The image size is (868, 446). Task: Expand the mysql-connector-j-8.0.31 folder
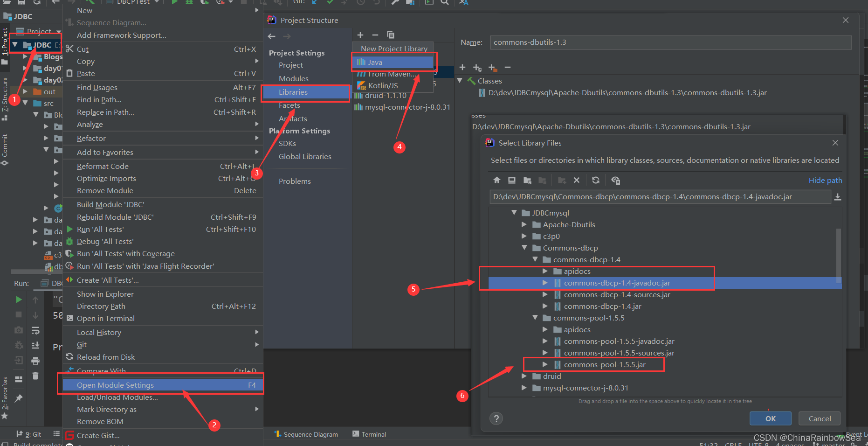click(x=524, y=388)
